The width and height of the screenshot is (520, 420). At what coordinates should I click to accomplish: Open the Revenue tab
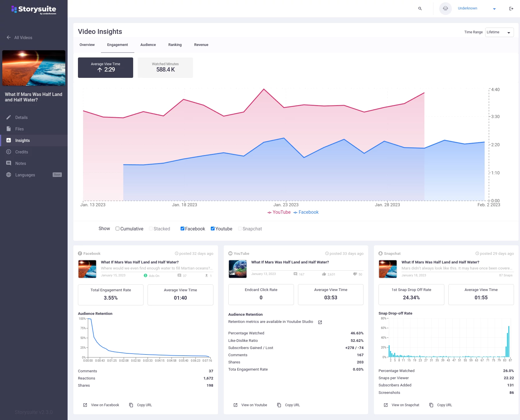point(201,45)
